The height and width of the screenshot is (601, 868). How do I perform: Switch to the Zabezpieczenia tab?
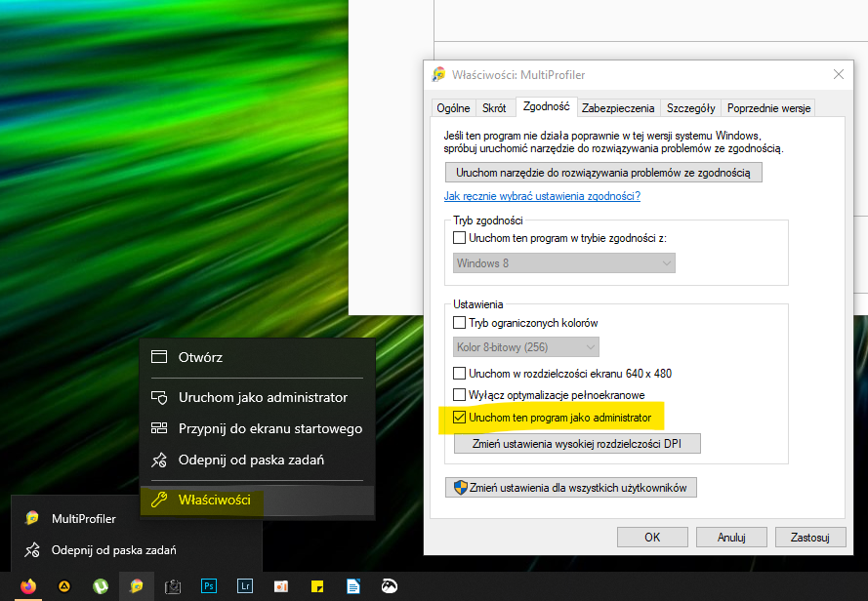pos(617,108)
